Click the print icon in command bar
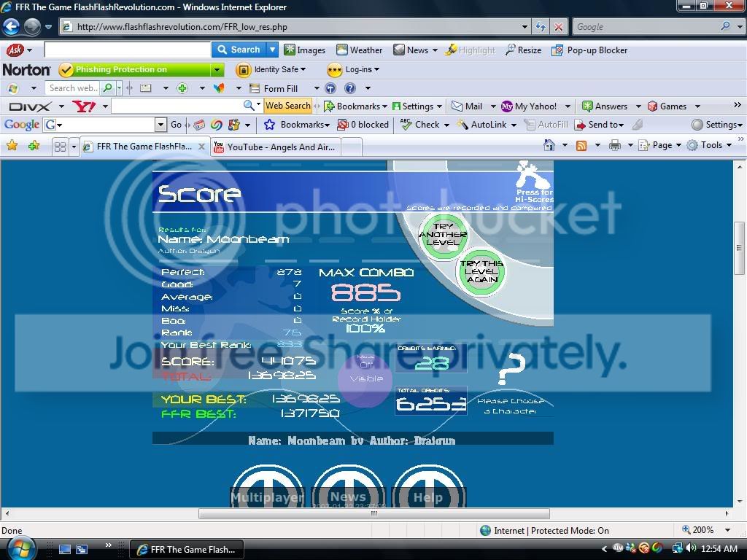Viewport: 747px width, 560px height. [x=614, y=145]
